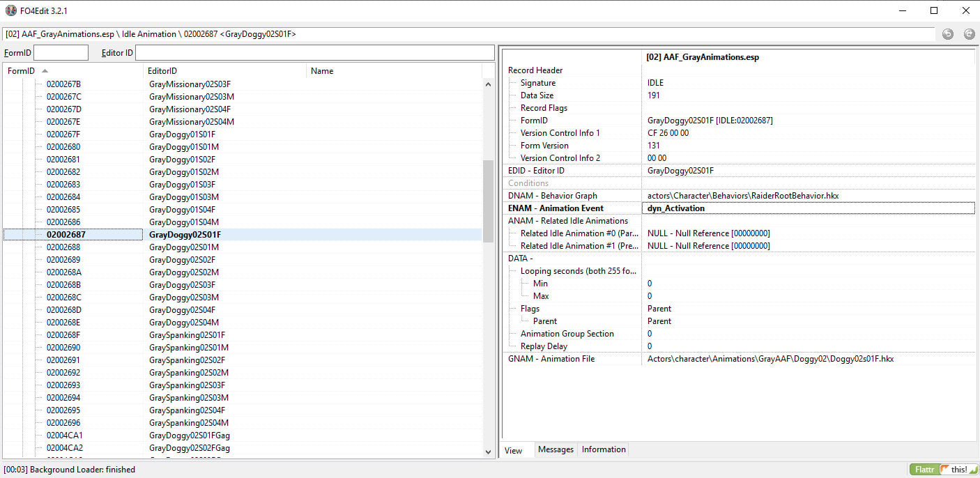The image size is (980, 478).
Task: Click the Data Size value 191
Action: point(654,95)
